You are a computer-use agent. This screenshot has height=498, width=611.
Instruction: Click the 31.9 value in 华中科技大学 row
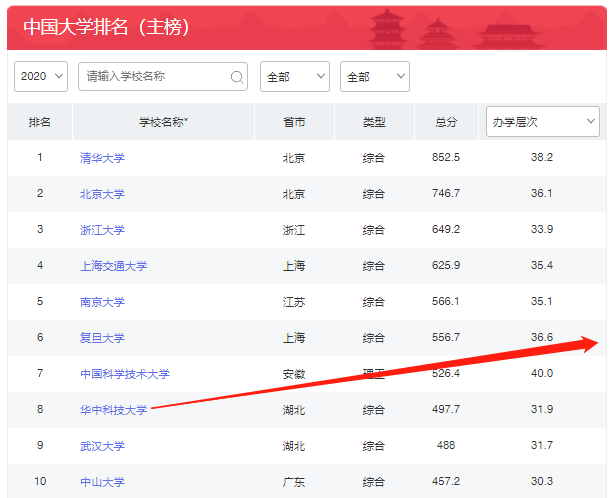click(542, 409)
